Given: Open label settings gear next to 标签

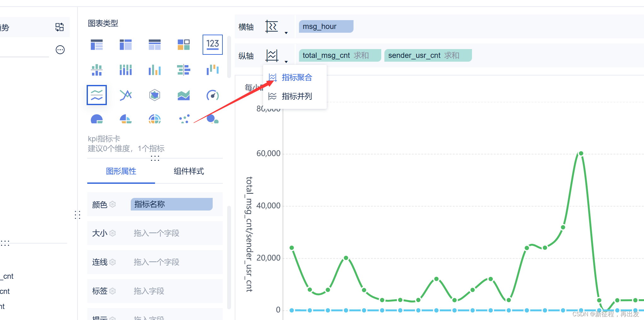Looking at the screenshot, I should [113, 291].
